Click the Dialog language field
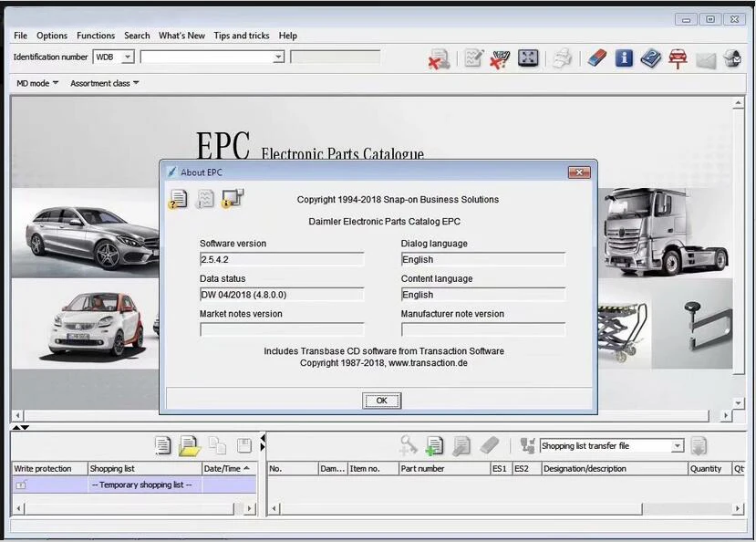Image resolution: width=756 pixels, height=542 pixels. [483, 259]
